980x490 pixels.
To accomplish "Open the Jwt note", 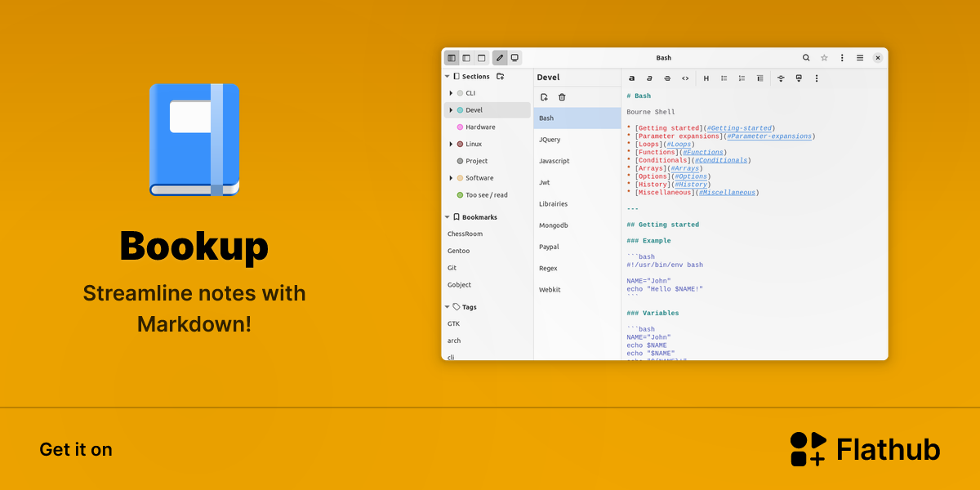I will (577, 183).
